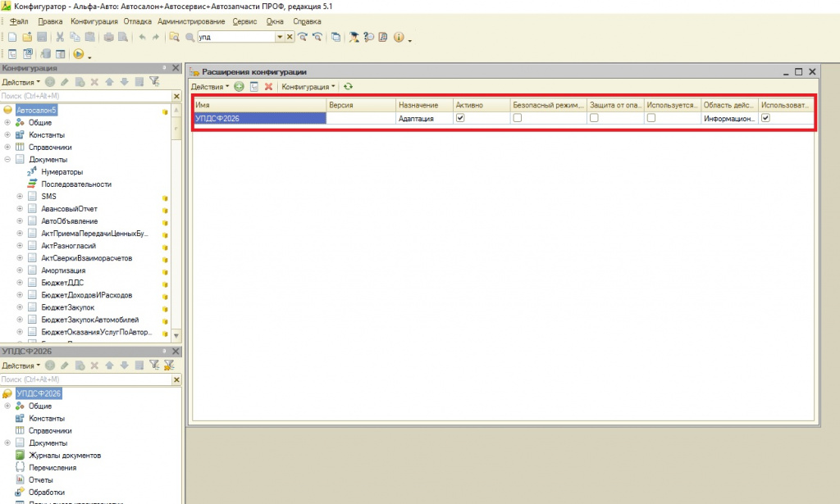Image resolution: width=840 pixels, height=504 pixels.
Task: Open the Администрирование menu
Action: pos(191,21)
